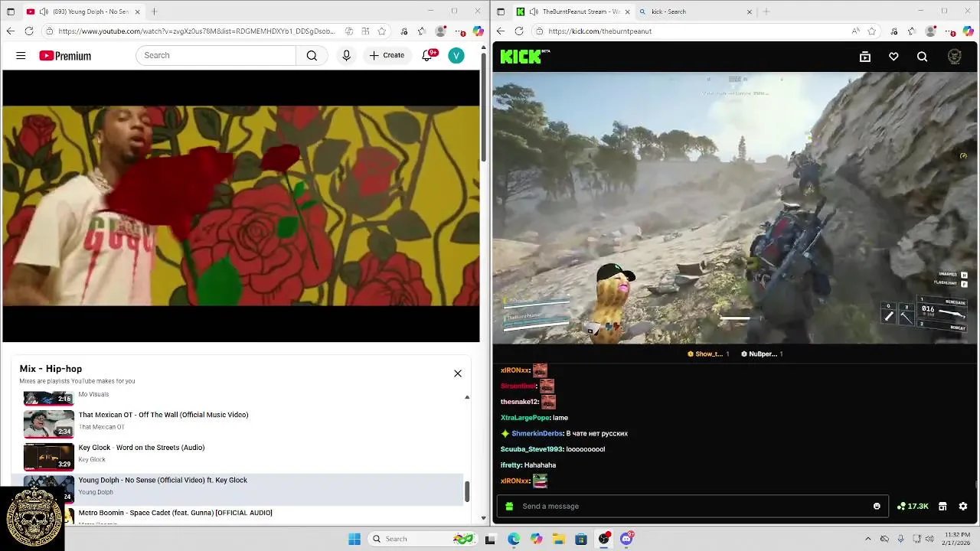
Task: Expand the system tray hidden icons chevron
Action: 867,539
